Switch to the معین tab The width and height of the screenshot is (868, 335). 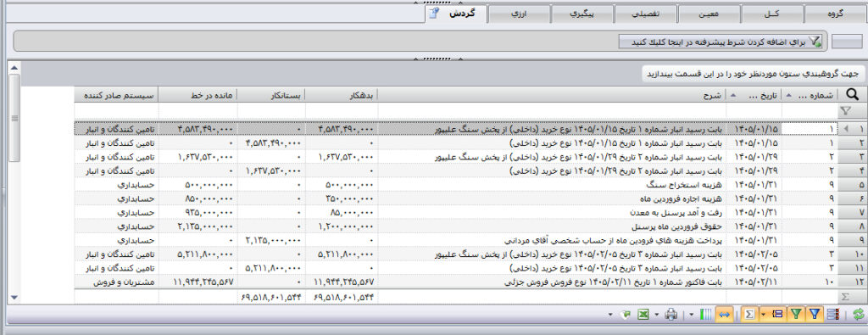click(x=709, y=14)
